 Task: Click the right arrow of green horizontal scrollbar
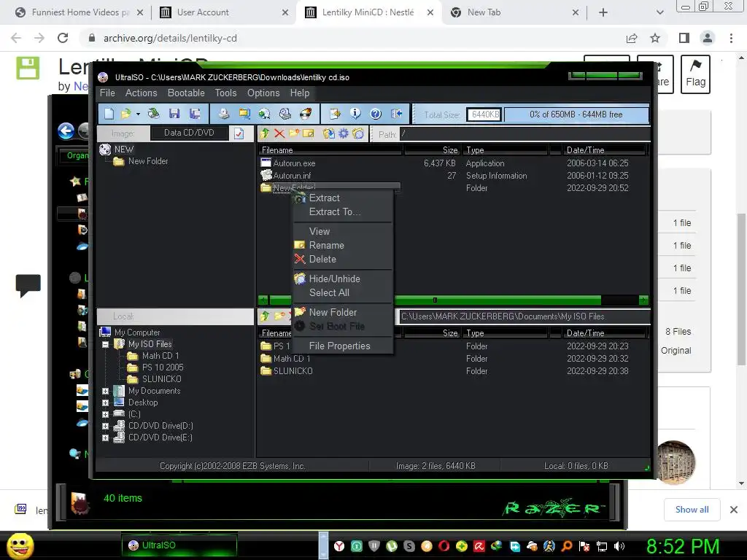(643, 300)
